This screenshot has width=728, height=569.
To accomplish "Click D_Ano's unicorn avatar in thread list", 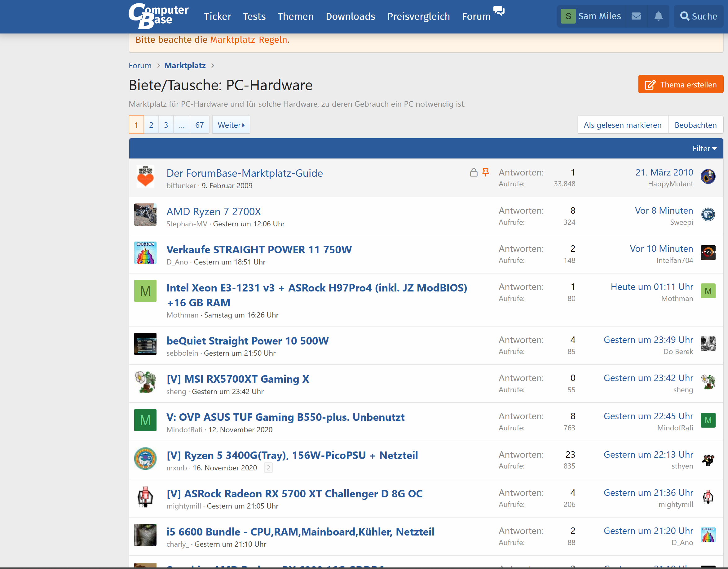I will [x=145, y=253].
